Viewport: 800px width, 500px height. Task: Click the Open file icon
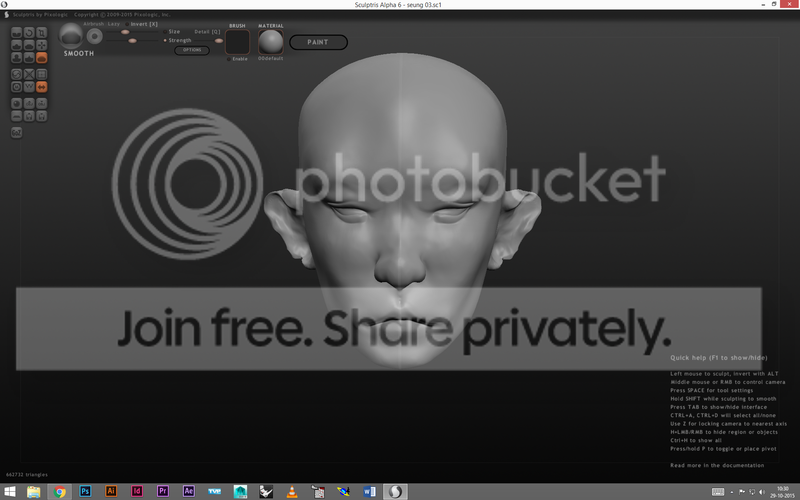click(29, 116)
